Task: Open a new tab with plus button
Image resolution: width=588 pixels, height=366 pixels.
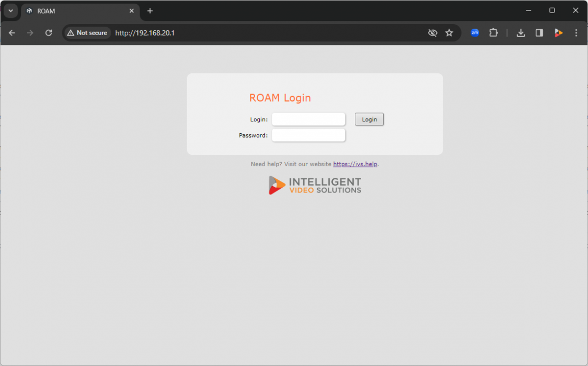Action: point(150,11)
